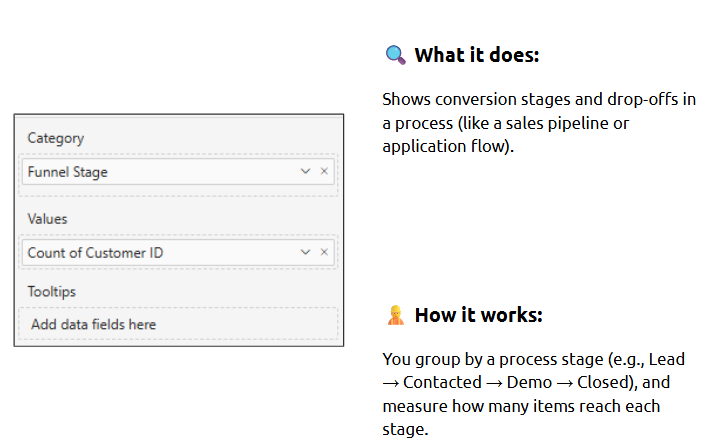Image resolution: width=703 pixels, height=448 pixels.
Task: Click the Values section label
Action: coord(47,219)
